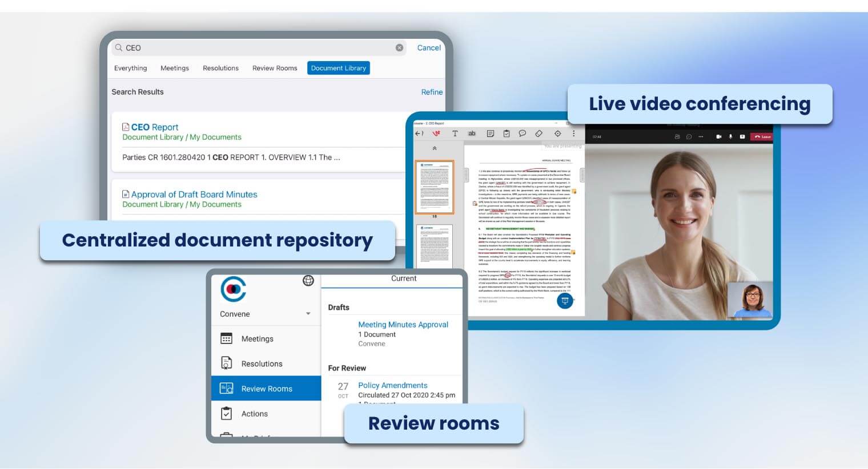Select the Text annotation tool
Image resolution: width=868 pixels, height=469 pixels.
[x=455, y=134]
